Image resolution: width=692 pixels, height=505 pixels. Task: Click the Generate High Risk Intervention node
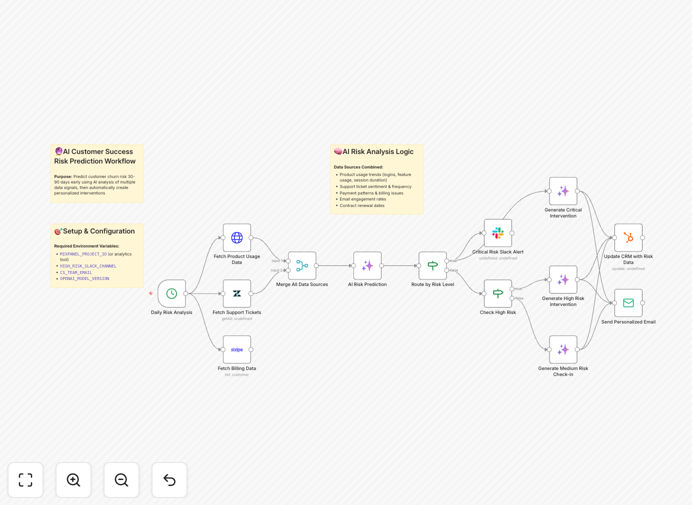coord(563,279)
